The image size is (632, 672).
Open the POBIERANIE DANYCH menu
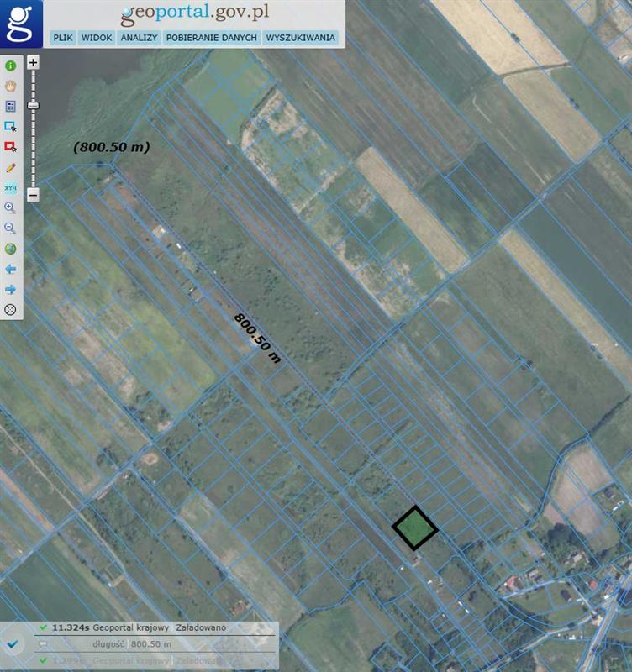pyautogui.click(x=211, y=38)
